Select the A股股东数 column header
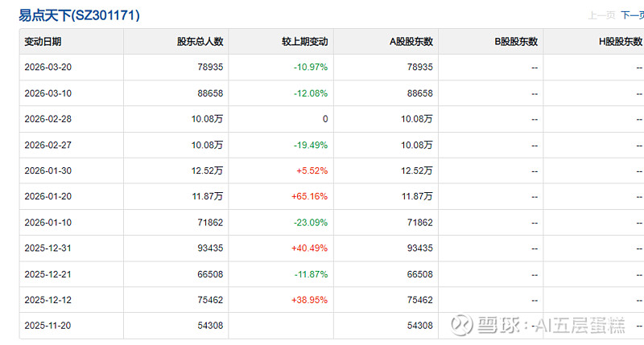Image resolution: width=644 pixels, height=345 pixels. click(x=411, y=42)
